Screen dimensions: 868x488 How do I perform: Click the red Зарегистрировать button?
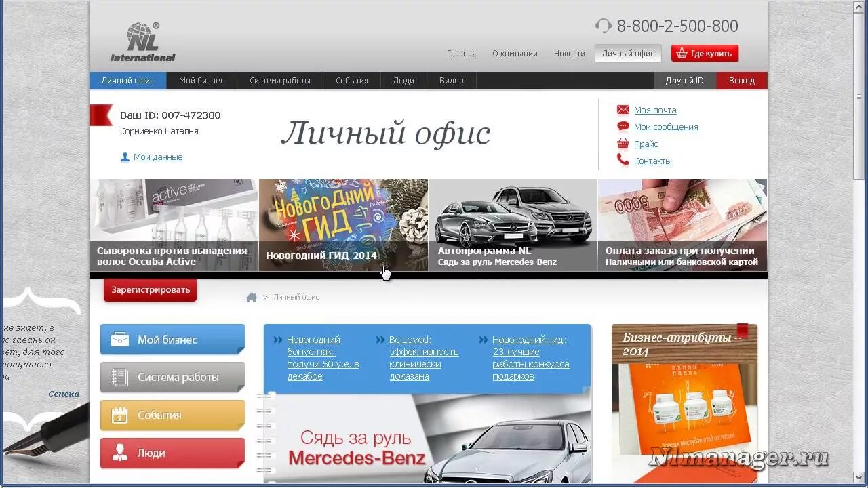coord(150,289)
